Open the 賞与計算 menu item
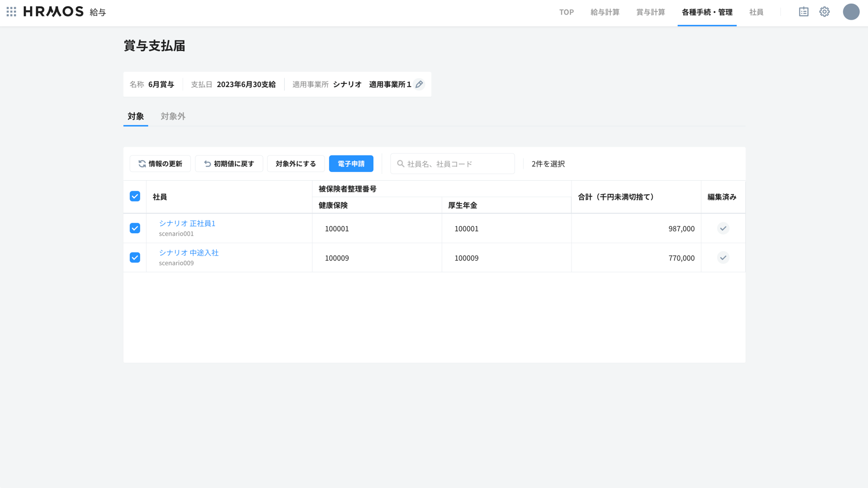Image resolution: width=868 pixels, height=488 pixels. (650, 12)
